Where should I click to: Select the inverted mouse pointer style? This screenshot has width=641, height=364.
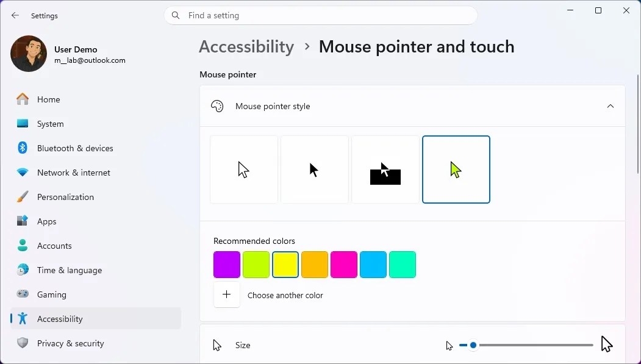pyautogui.click(x=385, y=170)
